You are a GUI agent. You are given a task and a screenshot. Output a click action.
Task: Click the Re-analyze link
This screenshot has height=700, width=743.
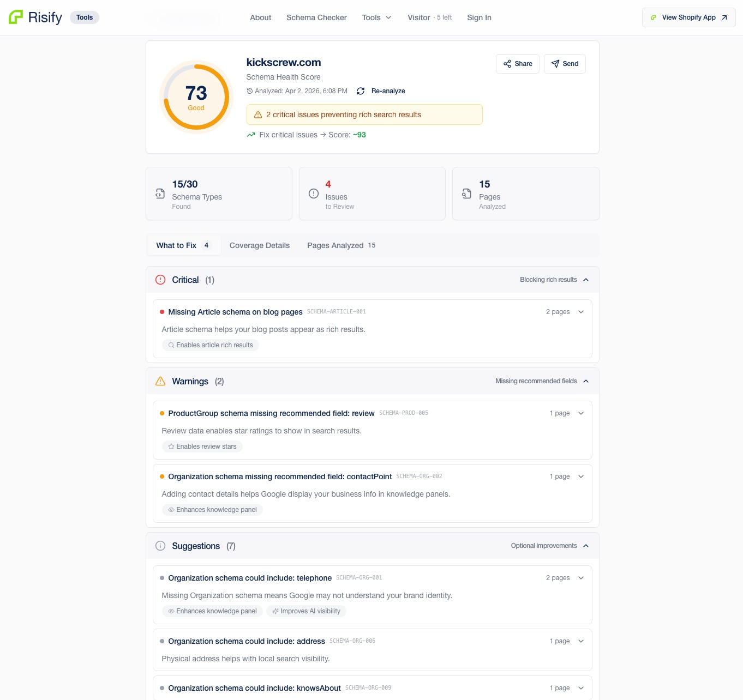point(388,91)
